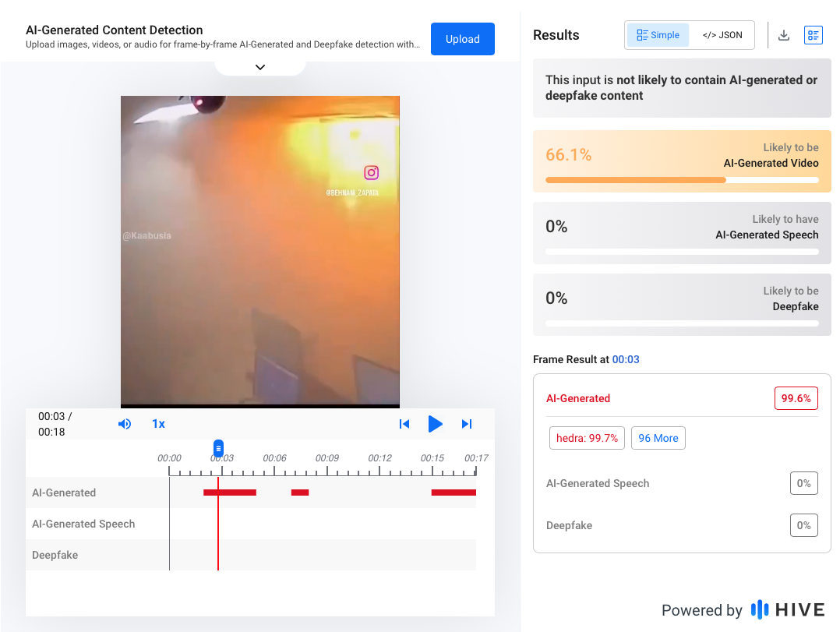Toggle the detailed list view icon

(x=813, y=35)
